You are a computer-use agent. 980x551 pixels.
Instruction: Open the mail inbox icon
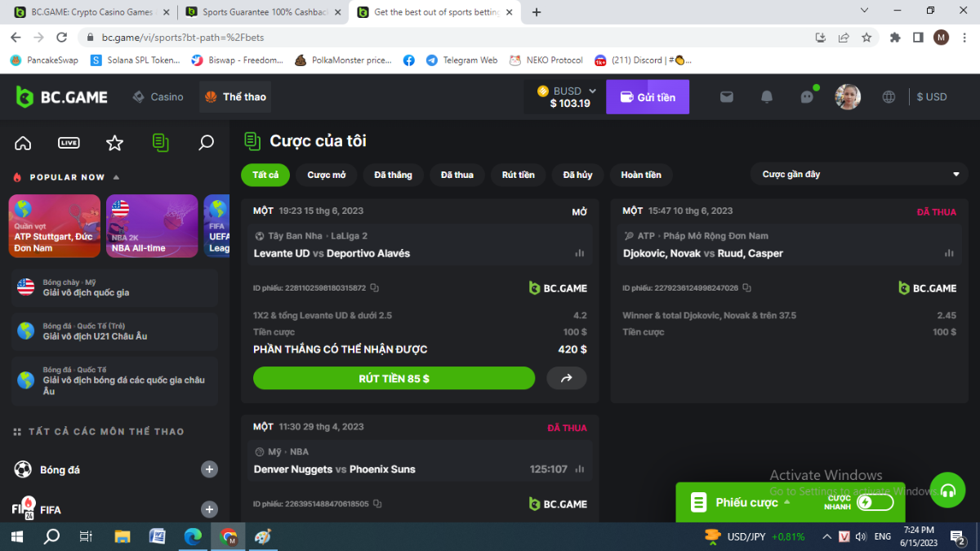click(x=726, y=96)
